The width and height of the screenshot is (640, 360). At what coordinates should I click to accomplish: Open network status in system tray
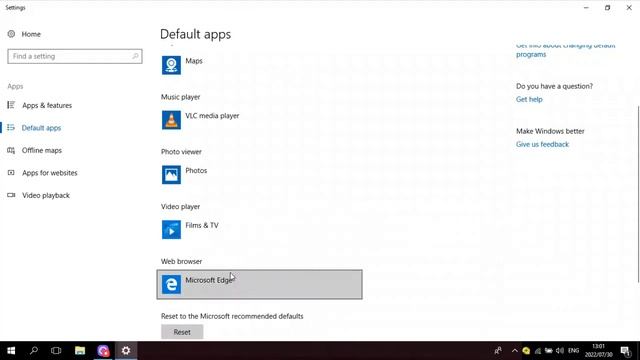click(x=538, y=351)
